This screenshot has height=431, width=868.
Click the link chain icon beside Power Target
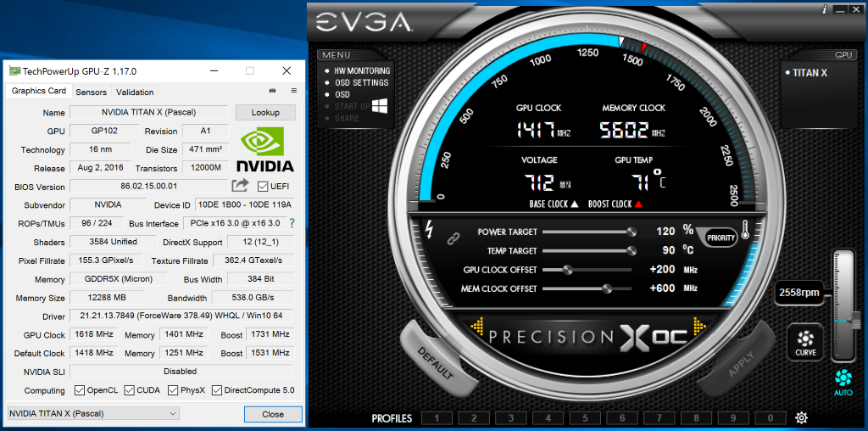point(453,238)
